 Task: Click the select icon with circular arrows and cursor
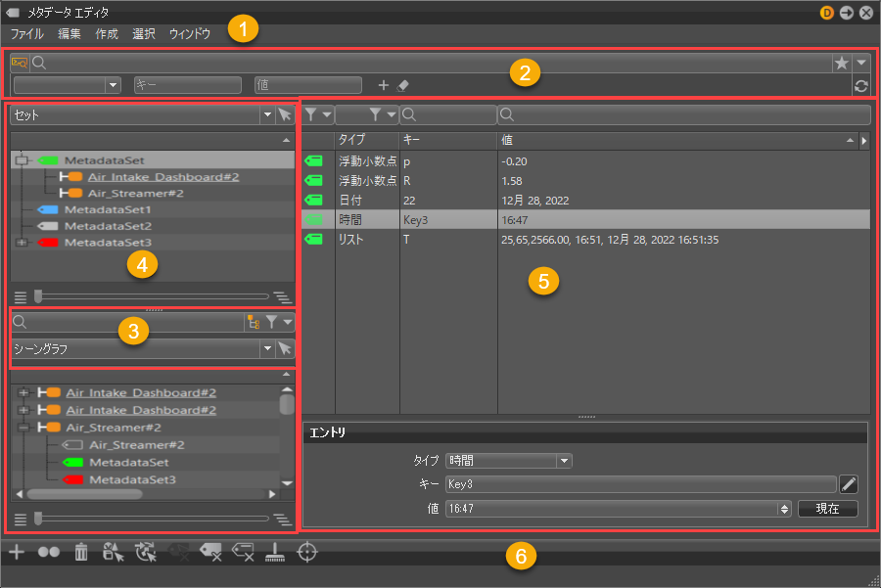[x=146, y=552]
